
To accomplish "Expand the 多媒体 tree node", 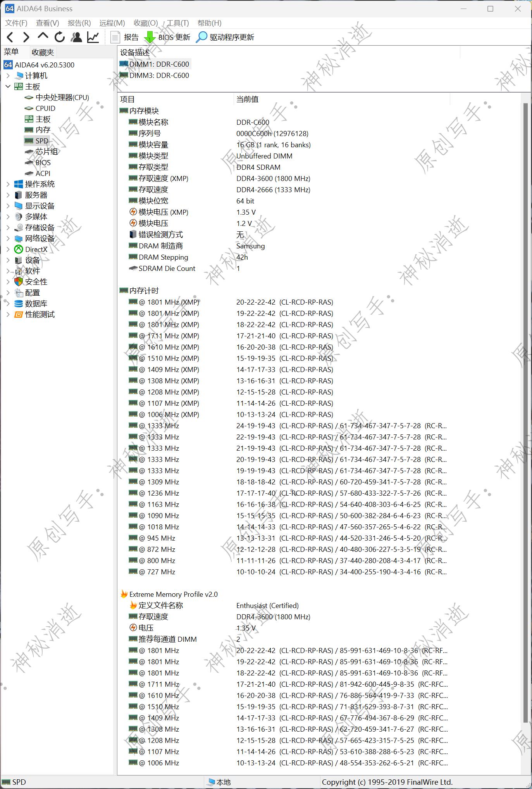I will point(8,217).
